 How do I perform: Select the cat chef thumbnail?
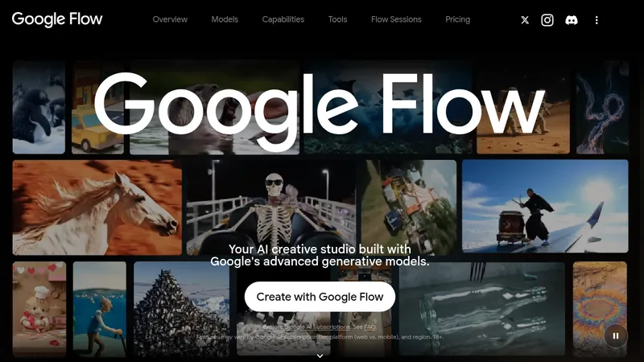click(39, 309)
